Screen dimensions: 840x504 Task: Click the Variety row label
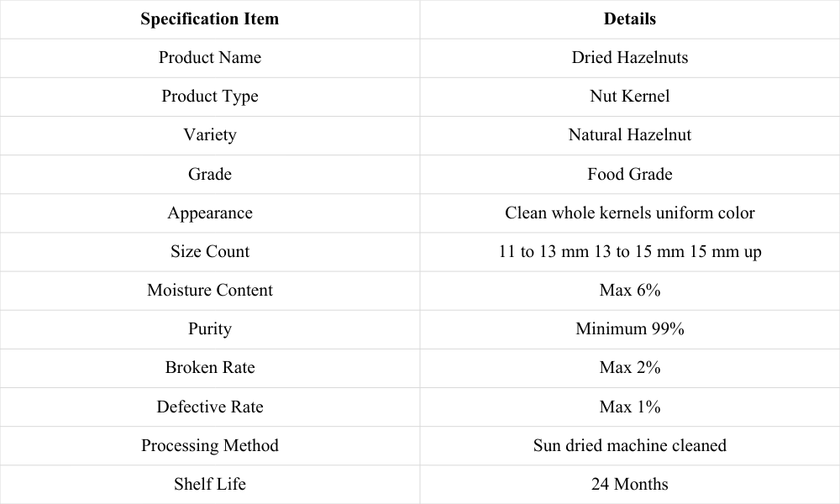209,135
